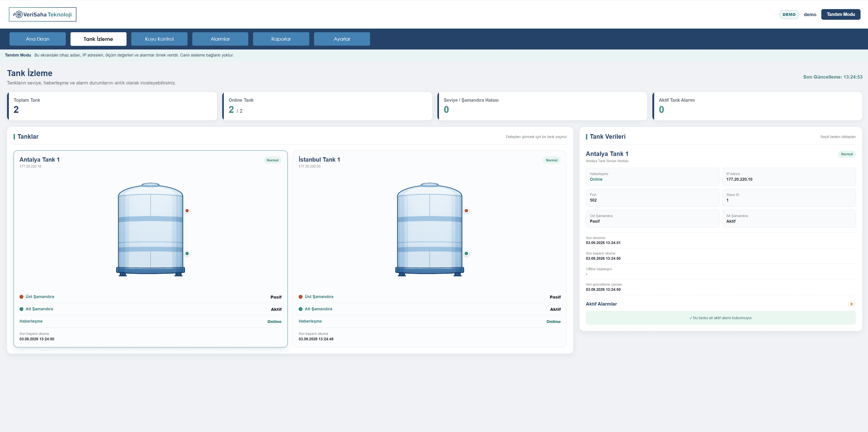Click the Toplam Tank summary card
The width and height of the screenshot is (868, 432).
[112, 106]
